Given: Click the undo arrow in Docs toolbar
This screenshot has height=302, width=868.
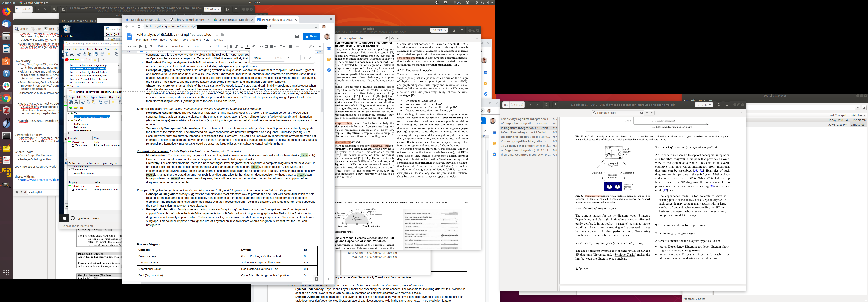Looking at the screenshot, I should [129, 47].
